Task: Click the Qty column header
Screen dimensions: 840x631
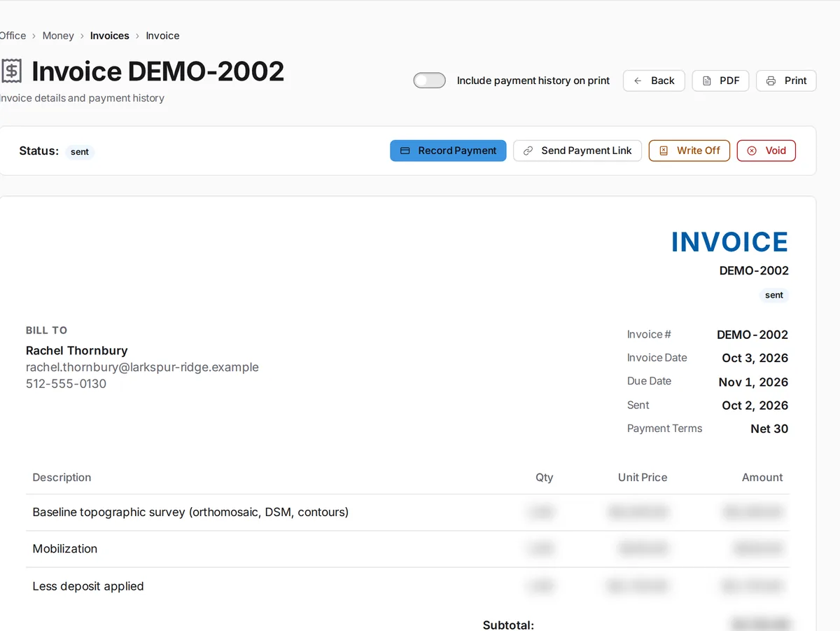Action: (x=544, y=478)
